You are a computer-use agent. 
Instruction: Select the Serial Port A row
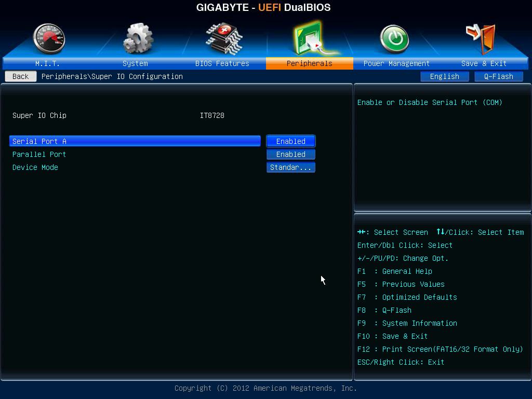pos(135,141)
